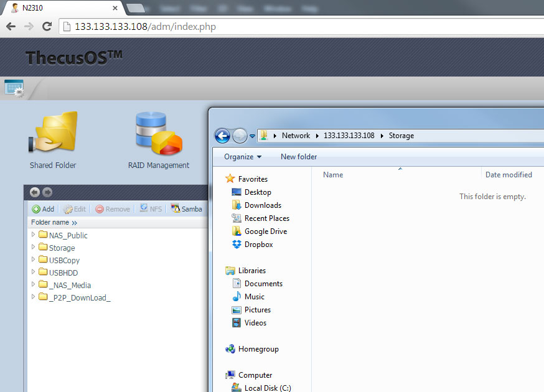Screen dimensions: 544x392
Task: Expand the USBHDD folder triangle
Action: click(34, 272)
